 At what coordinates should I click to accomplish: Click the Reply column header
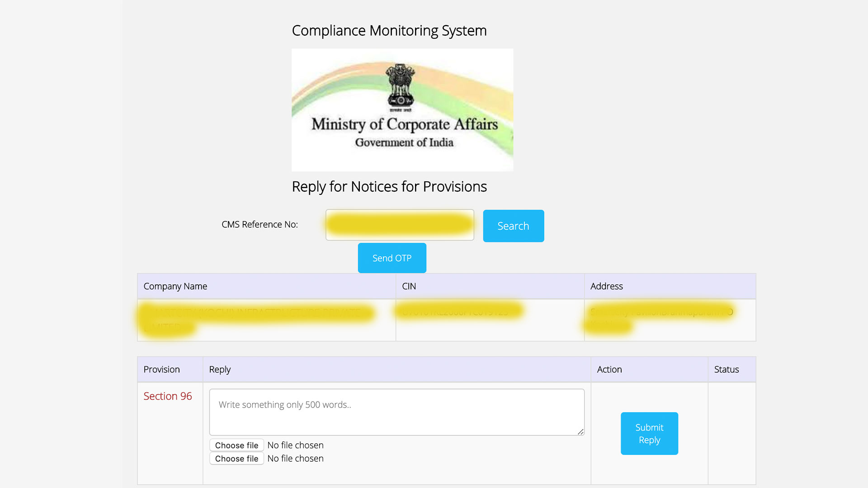(220, 369)
